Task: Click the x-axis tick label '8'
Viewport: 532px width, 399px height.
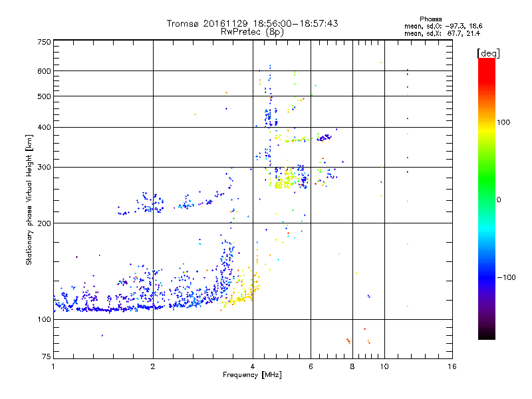Action: [352, 366]
